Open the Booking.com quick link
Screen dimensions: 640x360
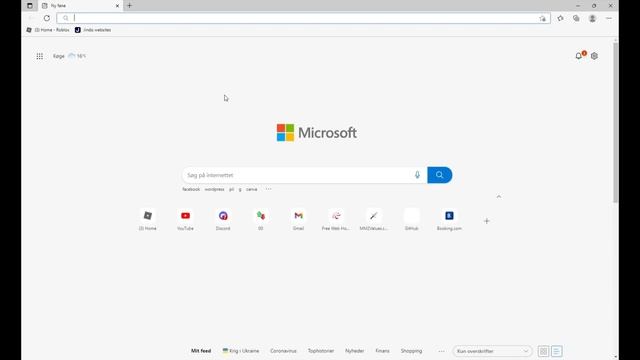coord(449,220)
